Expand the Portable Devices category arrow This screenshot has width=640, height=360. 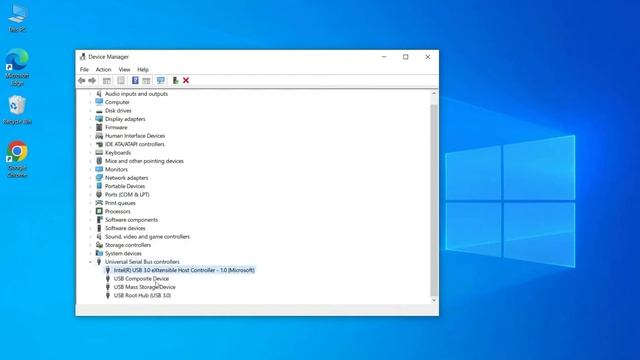point(90,186)
